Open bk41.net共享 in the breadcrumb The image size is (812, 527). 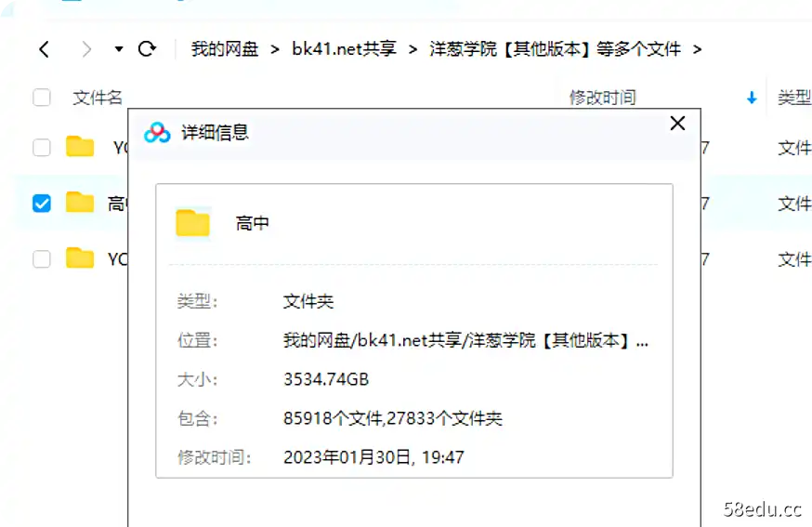(x=344, y=48)
